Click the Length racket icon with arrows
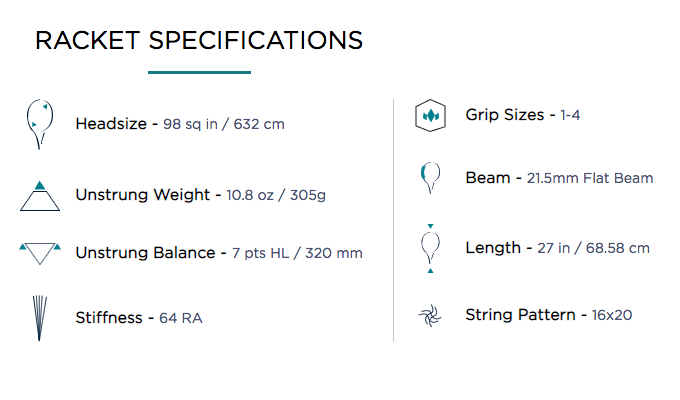The height and width of the screenshot is (400, 680). point(430,249)
